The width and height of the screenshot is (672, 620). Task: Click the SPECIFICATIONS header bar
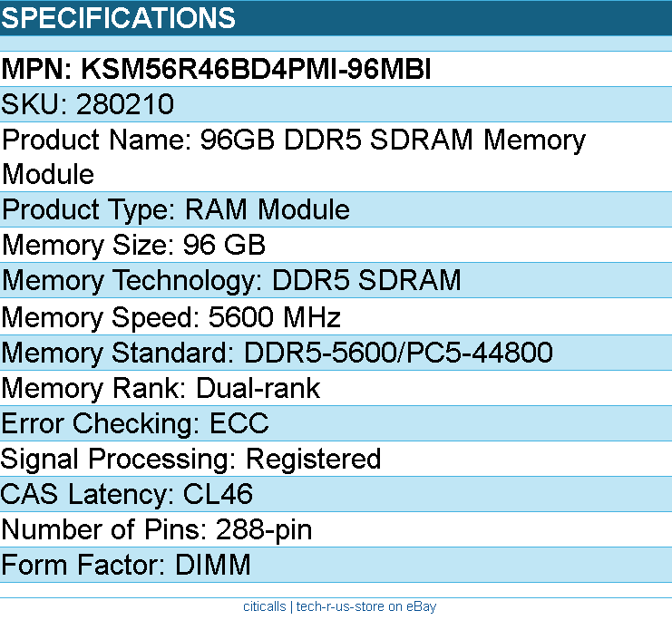coord(336,18)
